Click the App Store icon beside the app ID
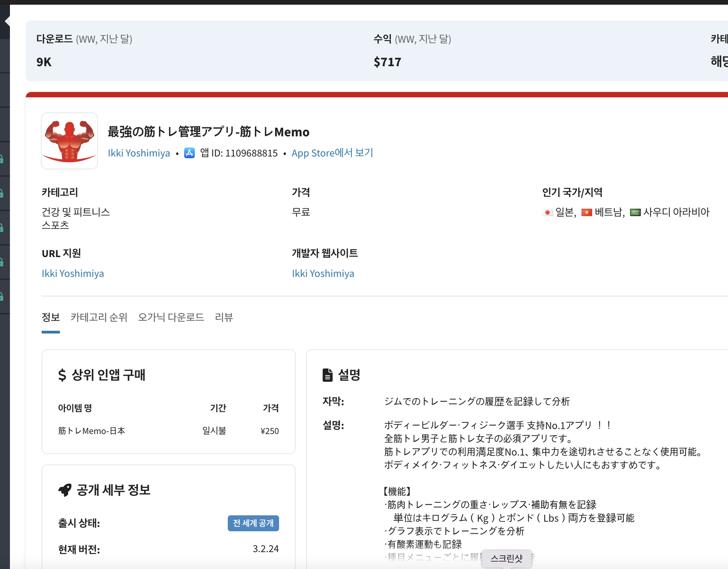The height and width of the screenshot is (569, 728). [189, 153]
